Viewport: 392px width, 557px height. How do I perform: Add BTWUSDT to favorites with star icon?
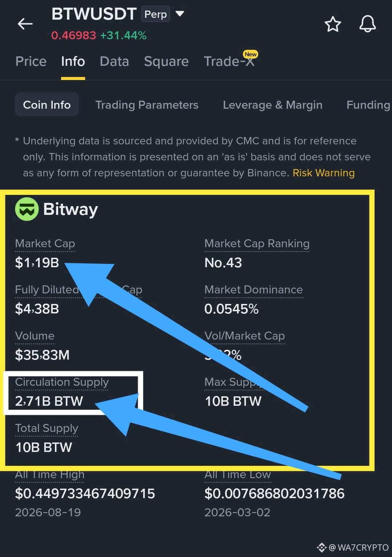tap(332, 24)
